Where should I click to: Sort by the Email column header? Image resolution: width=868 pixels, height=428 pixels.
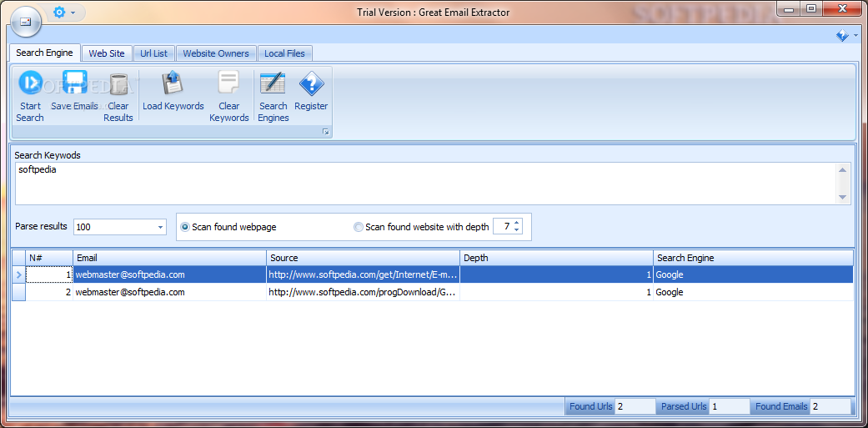click(x=169, y=258)
